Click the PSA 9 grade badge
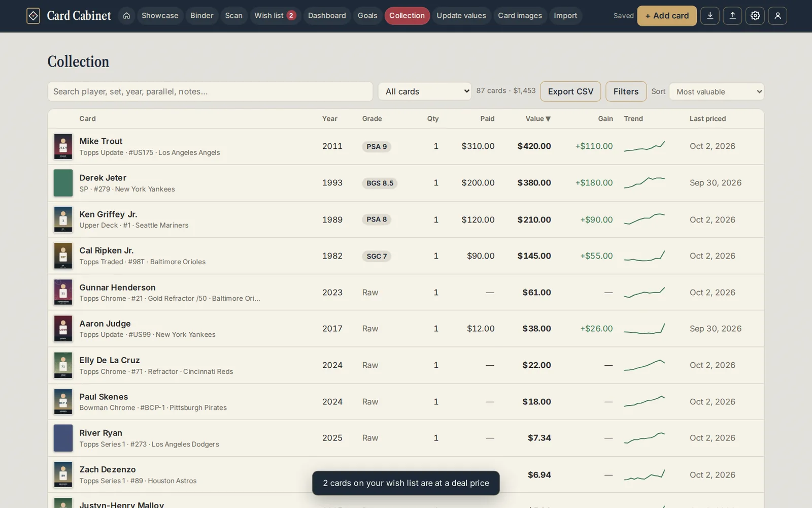Screen dimensions: 812x508 coord(377,146)
